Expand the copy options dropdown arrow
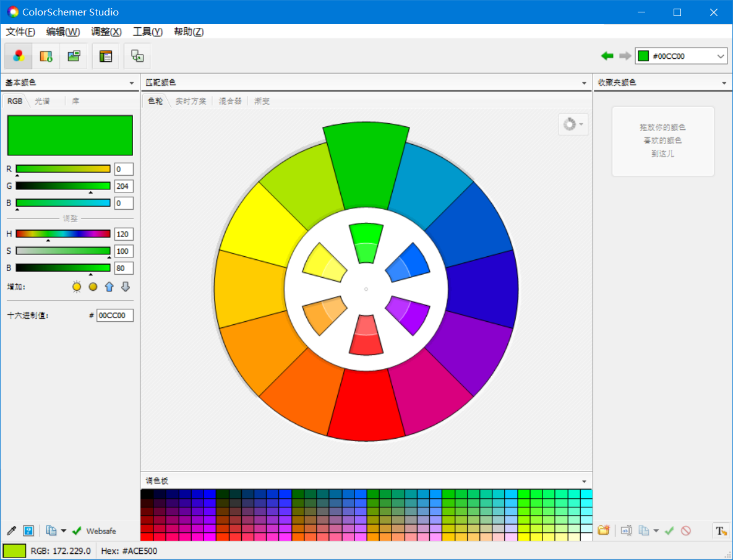Image resolution: width=733 pixels, height=560 pixels. [62, 530]
